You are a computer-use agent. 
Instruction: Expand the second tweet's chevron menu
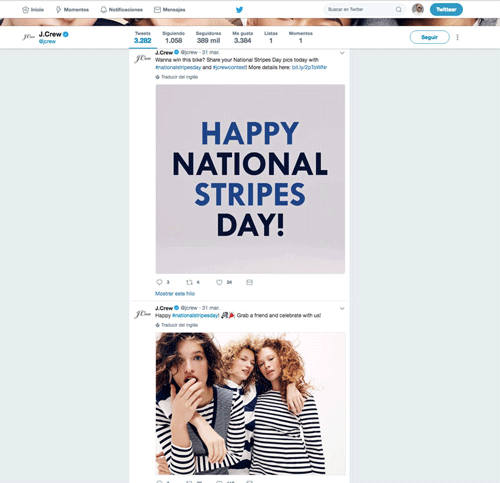click(342, 308)
